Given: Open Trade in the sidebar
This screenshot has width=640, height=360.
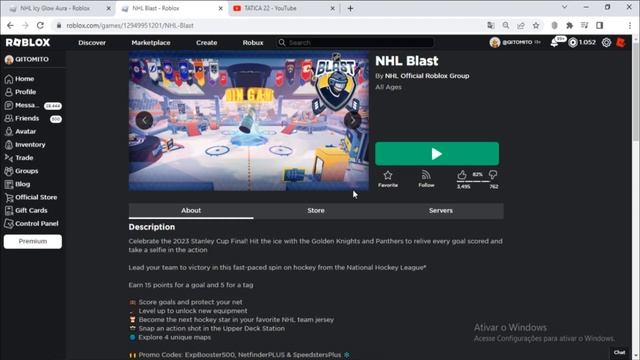Looking at the screenshot, I should click(19, 158).
